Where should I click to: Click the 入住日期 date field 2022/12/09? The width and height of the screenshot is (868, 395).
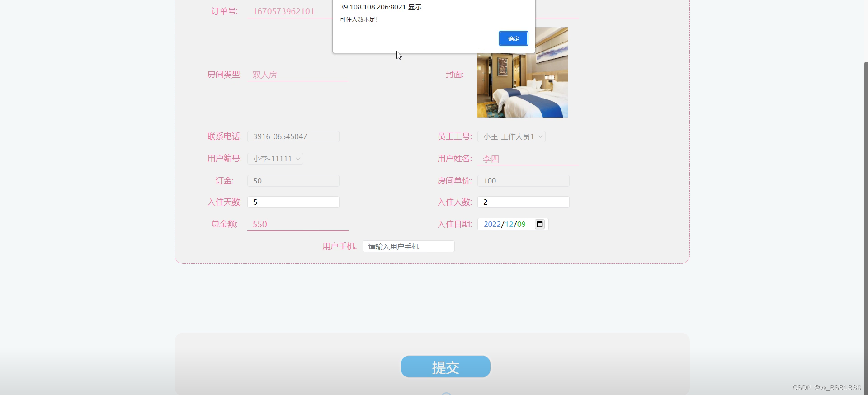point(513,224)
